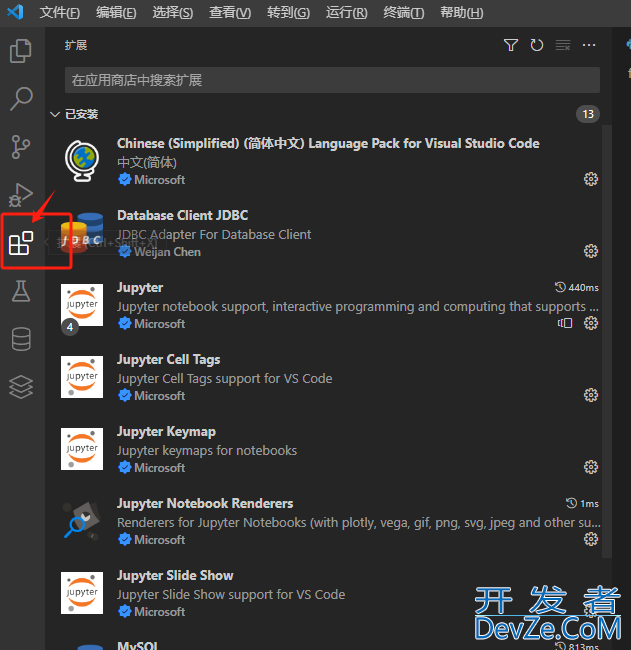The width and height of the screenshot is (631, 650).
Task: Open the Testing flask icon view
Action: (x=21, y=291)
